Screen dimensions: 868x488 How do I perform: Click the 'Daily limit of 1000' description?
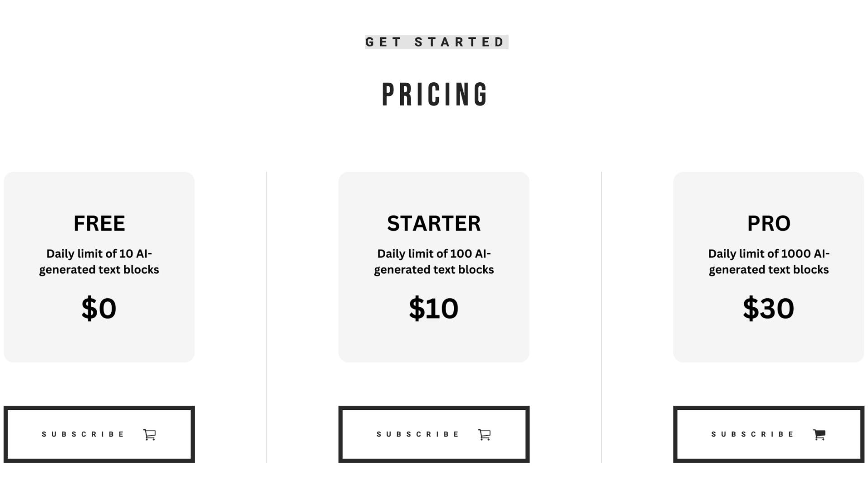(769, 262)
